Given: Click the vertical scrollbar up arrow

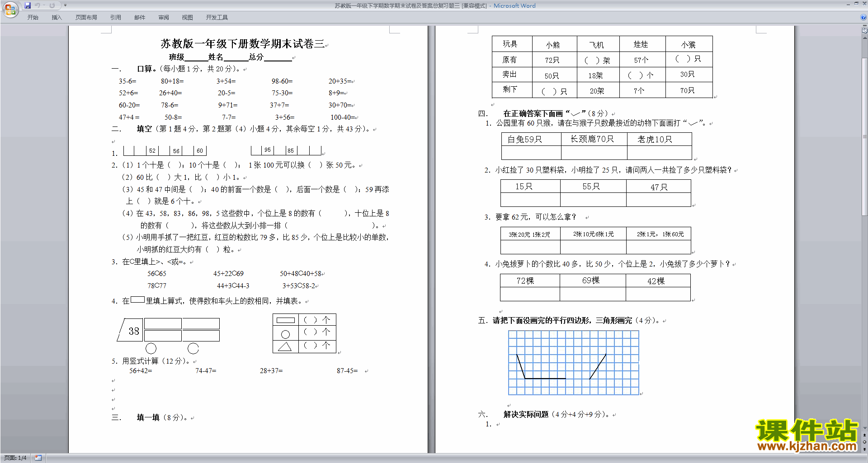Looking at the screenshot, I should (x=865, y=38).
